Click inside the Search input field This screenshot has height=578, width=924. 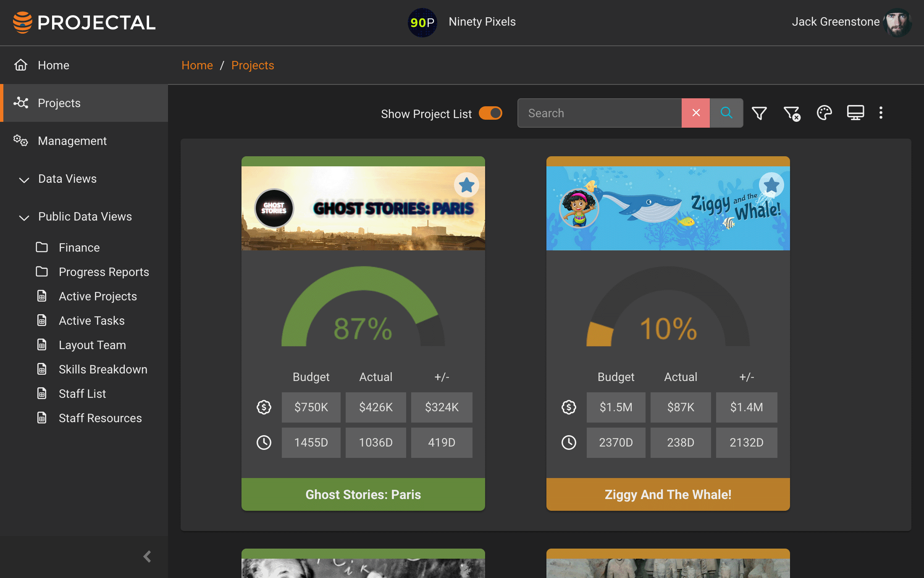coord(596,113)
